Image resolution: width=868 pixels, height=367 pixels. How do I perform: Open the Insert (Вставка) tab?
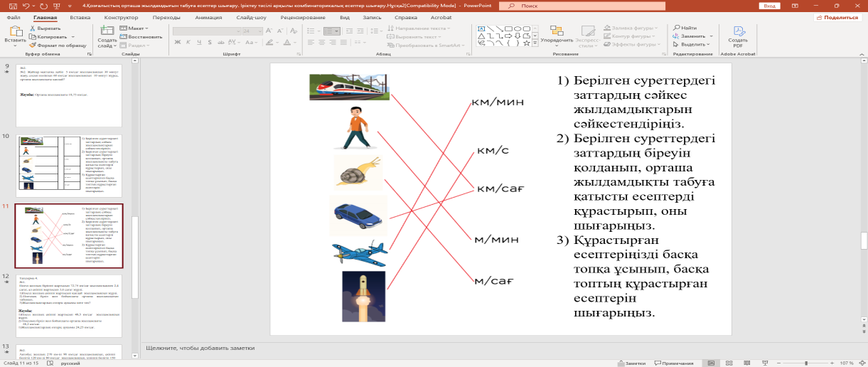[80, 16]
